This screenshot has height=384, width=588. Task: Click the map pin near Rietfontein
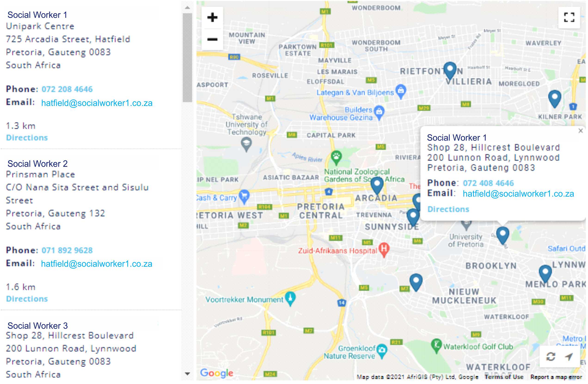(450, 69)
